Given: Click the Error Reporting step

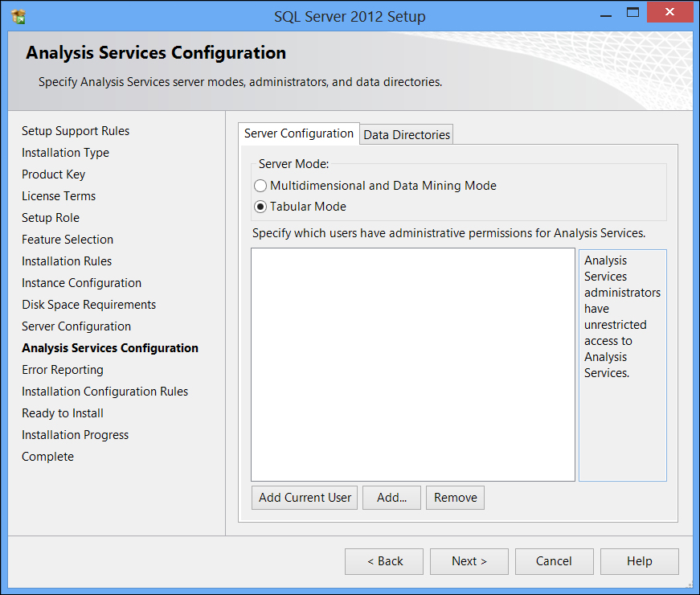Looking at the screenshot, I should pos(63,370).
